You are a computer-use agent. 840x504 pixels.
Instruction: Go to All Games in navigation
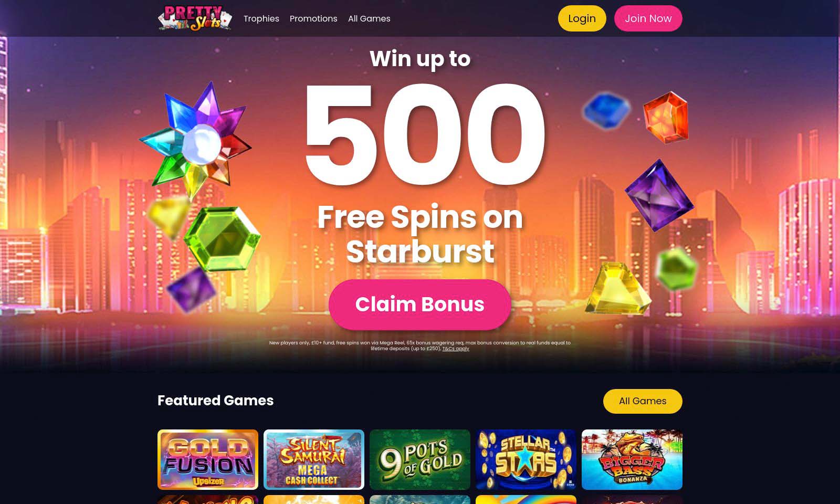tap(369, 18)
